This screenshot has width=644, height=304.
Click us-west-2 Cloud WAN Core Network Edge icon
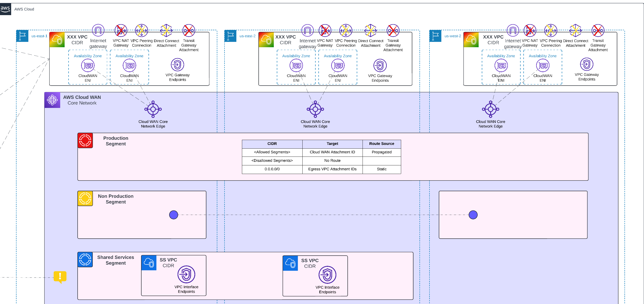[x=491, y=109]
